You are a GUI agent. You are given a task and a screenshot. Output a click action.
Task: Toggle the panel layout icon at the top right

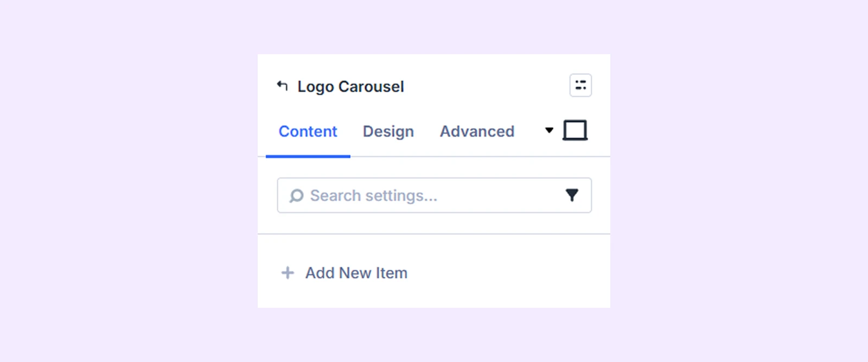click(x=580, y=86)
